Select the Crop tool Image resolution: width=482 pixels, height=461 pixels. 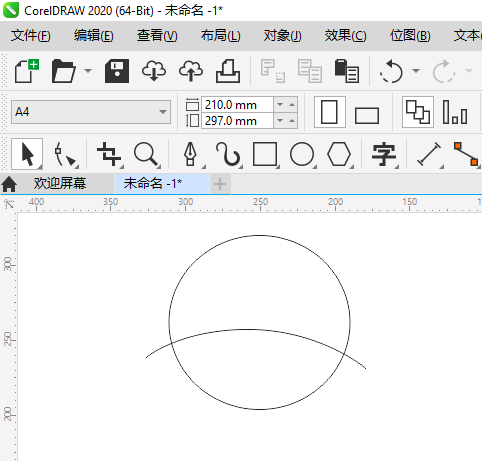109,154
